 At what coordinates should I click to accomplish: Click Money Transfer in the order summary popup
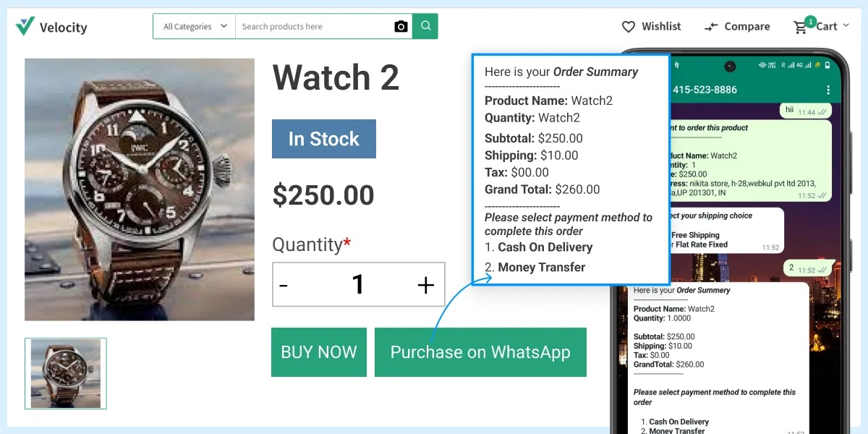point(541,268)
